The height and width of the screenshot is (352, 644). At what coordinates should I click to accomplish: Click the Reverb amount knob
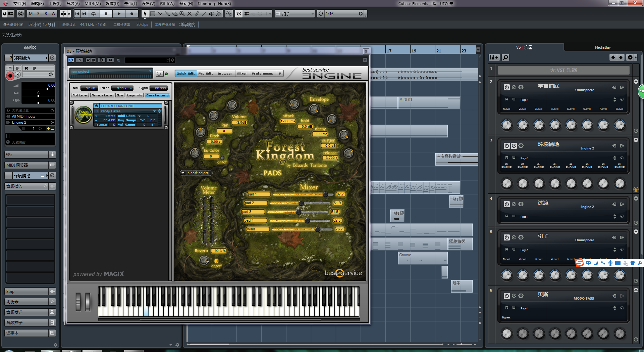(204, 260)
